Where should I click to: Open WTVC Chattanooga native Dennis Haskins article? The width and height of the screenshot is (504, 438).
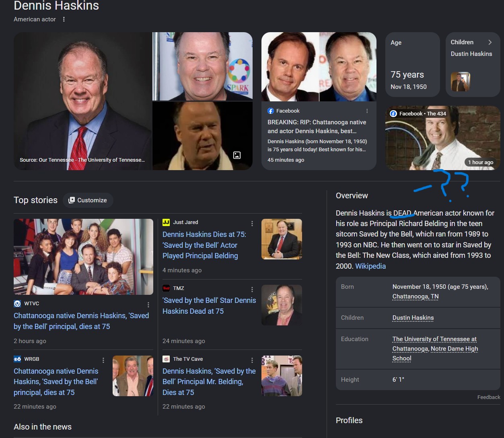(81, 321)
